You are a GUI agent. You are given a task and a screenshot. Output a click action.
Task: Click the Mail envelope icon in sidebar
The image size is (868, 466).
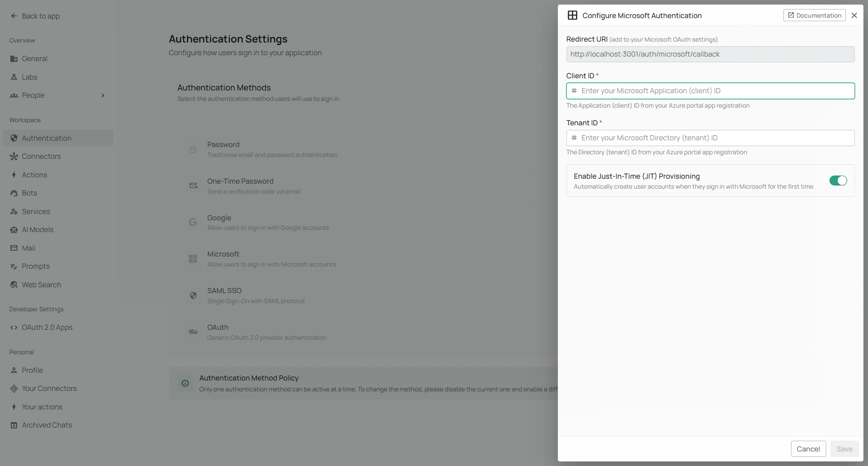click(x=14, y=248)
